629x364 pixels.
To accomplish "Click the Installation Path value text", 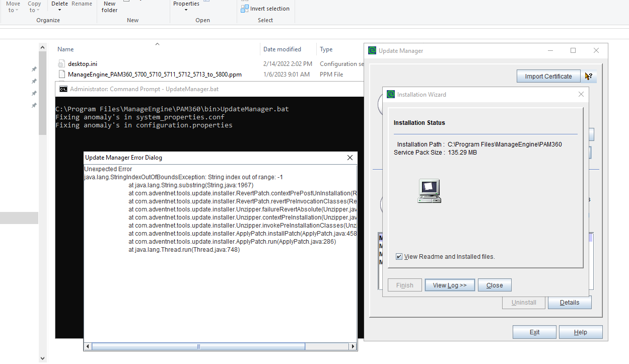I will point(505,144).
